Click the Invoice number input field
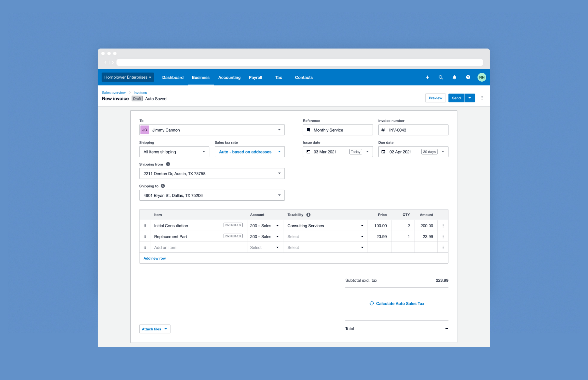Screen dimensions: 588x380 click(x=417, y=130)
